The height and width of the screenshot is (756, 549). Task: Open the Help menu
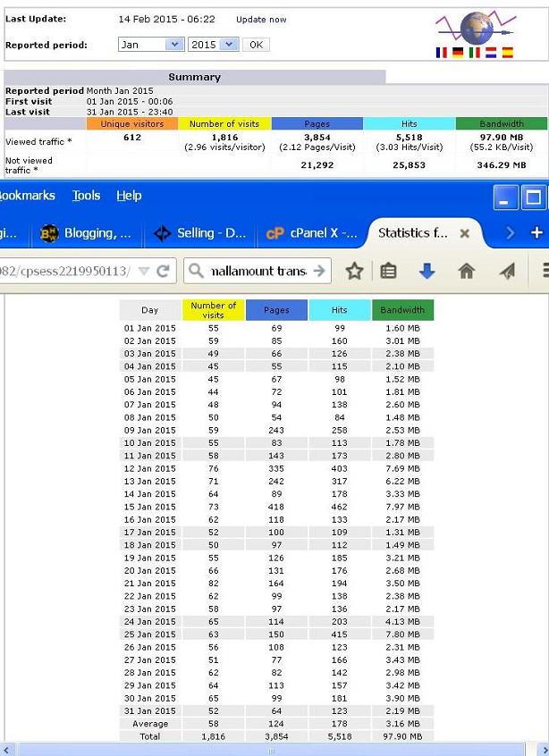(129, 196)
